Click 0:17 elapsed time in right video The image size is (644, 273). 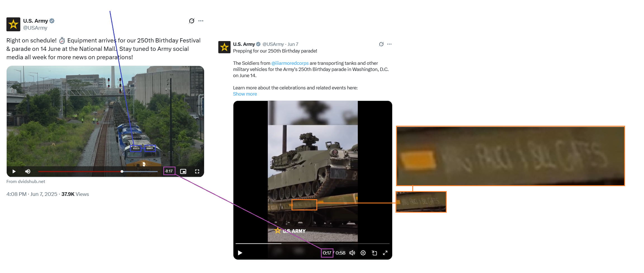click(x=327, y=253)
